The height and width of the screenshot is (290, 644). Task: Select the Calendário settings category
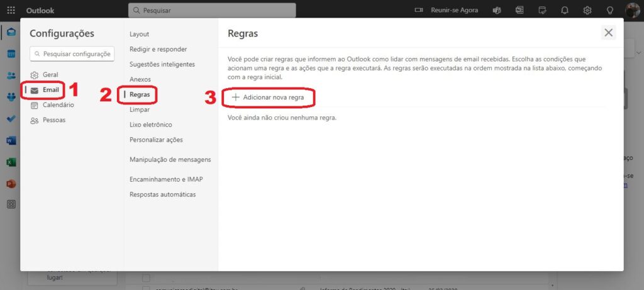[x=58, y=105]
